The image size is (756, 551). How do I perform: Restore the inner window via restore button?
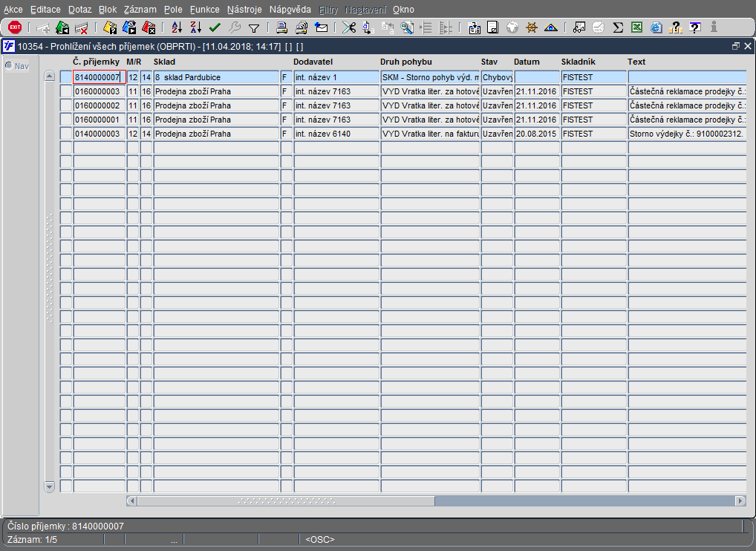tap(735, 46)
